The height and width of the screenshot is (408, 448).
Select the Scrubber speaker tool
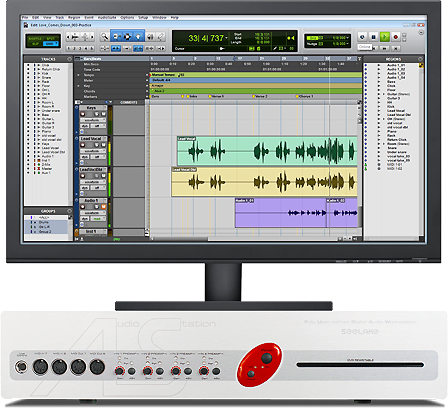tap(150, 37)
